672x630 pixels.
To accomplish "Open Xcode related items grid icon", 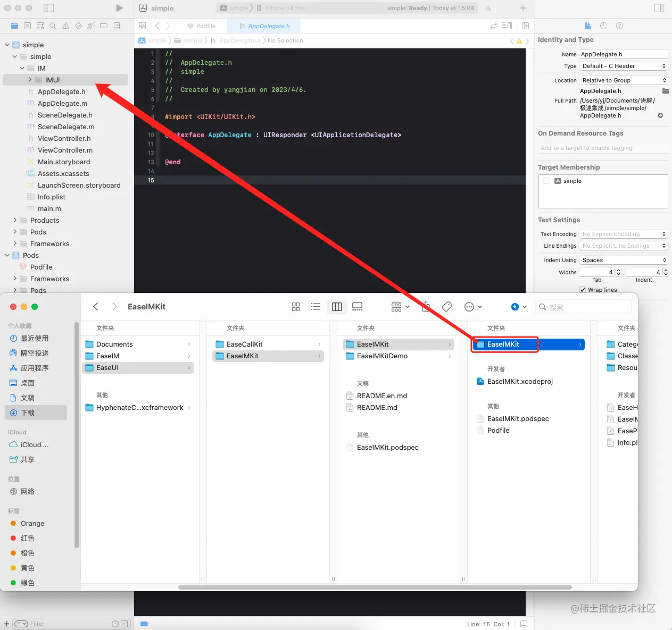I will (142, 26).
